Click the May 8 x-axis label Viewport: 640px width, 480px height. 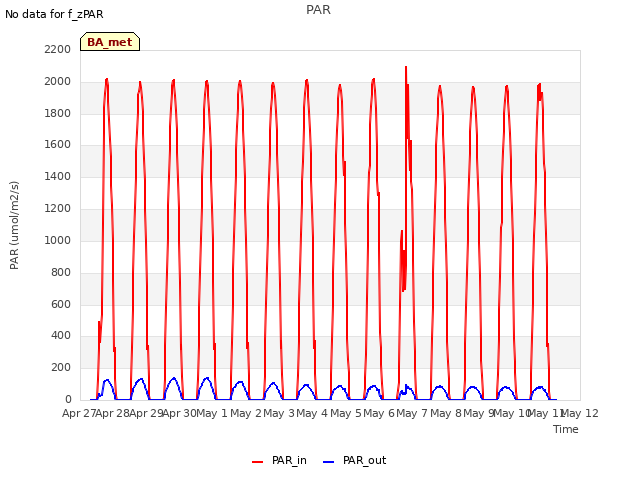point(446,413)
